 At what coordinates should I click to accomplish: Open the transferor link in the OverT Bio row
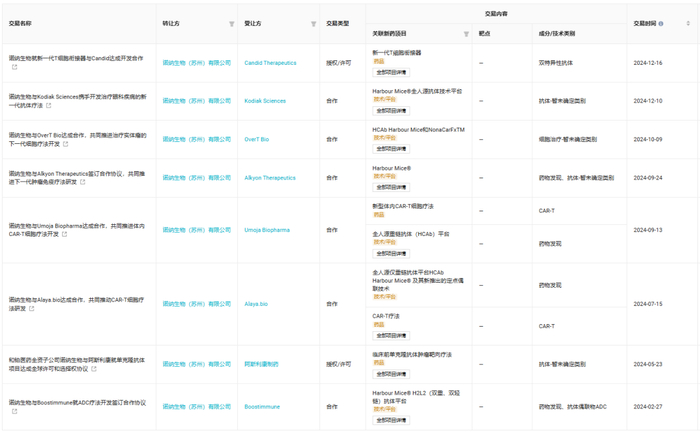[196, 139]
